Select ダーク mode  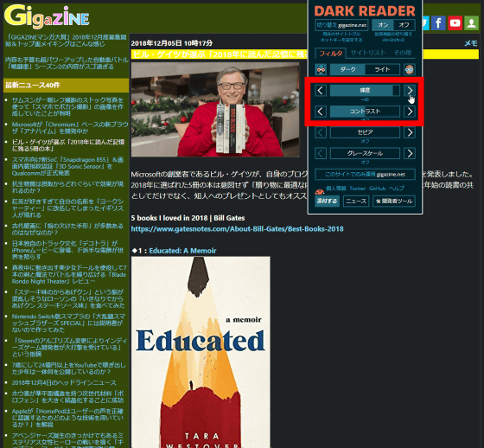347,69
